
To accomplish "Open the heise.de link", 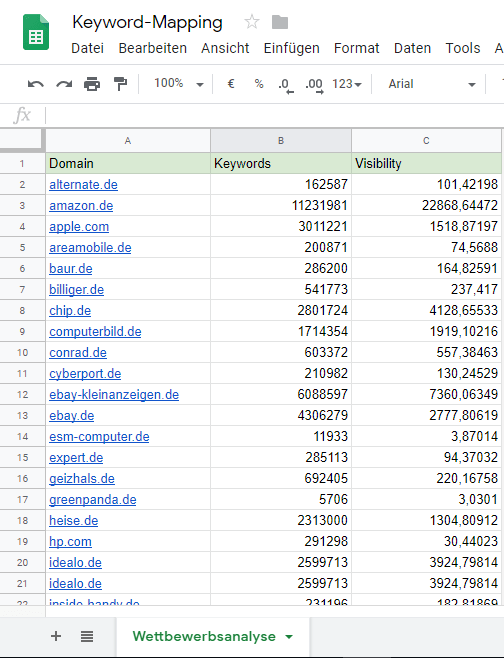I will tap(73, 520).
